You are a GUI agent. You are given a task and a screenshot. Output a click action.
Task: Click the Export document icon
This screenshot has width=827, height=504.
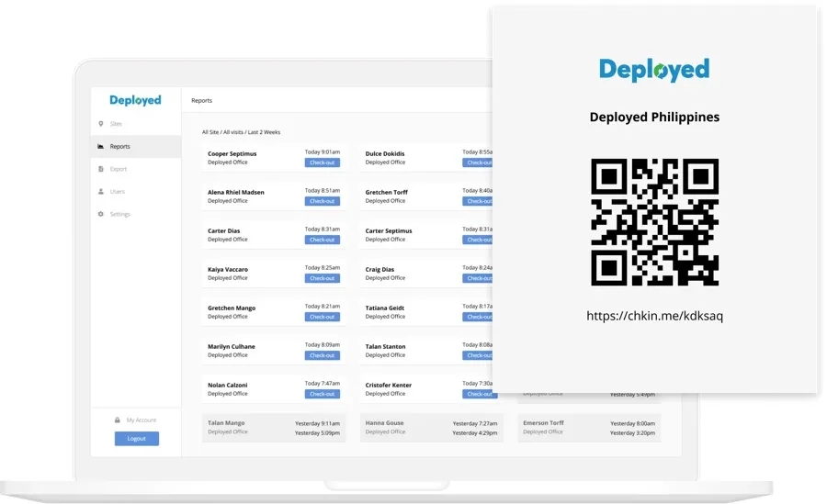coord(101,169)
